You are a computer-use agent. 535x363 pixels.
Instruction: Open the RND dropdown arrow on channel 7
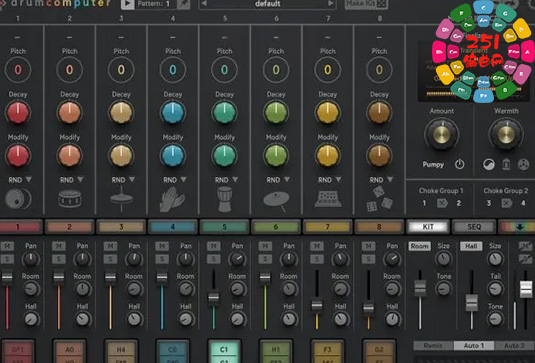tap(338, 179)
